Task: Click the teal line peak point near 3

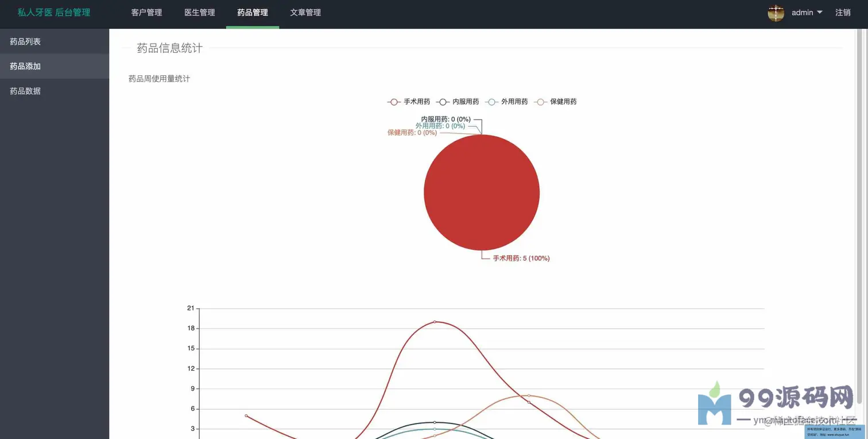Action: pos(435,429)
